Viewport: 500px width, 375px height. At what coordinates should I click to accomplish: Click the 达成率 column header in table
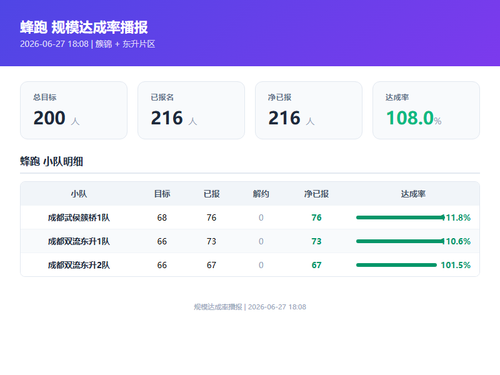tap(413, 194)
